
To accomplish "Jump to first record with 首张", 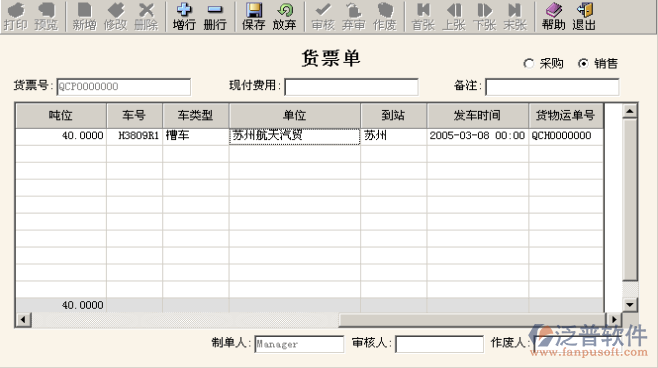I will 423,10.
